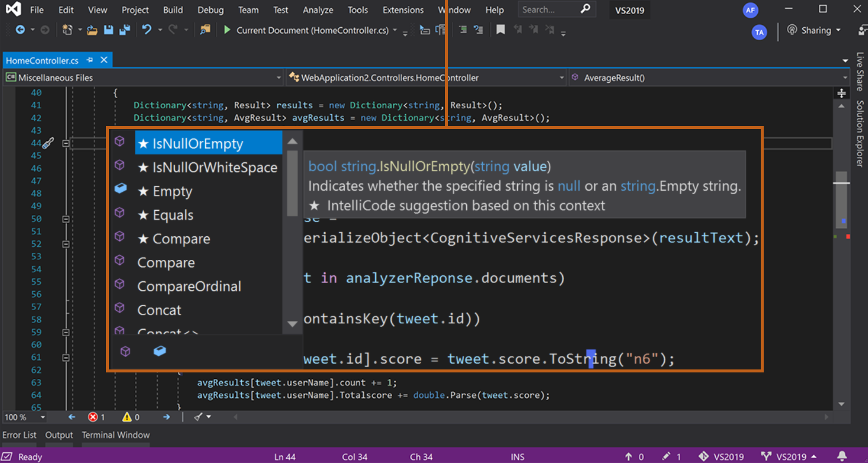Screen dimensions: 868x463
Task: Open the Solution Explorer side tab
Action: (860, 133)
